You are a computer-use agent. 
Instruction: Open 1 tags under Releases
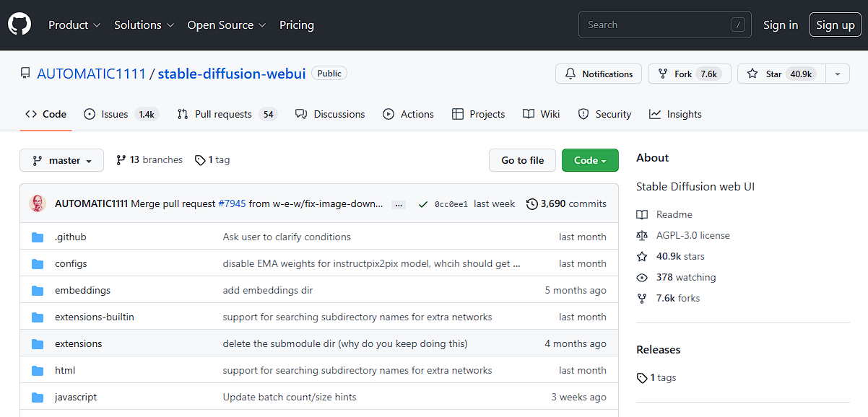click(656, 377)
